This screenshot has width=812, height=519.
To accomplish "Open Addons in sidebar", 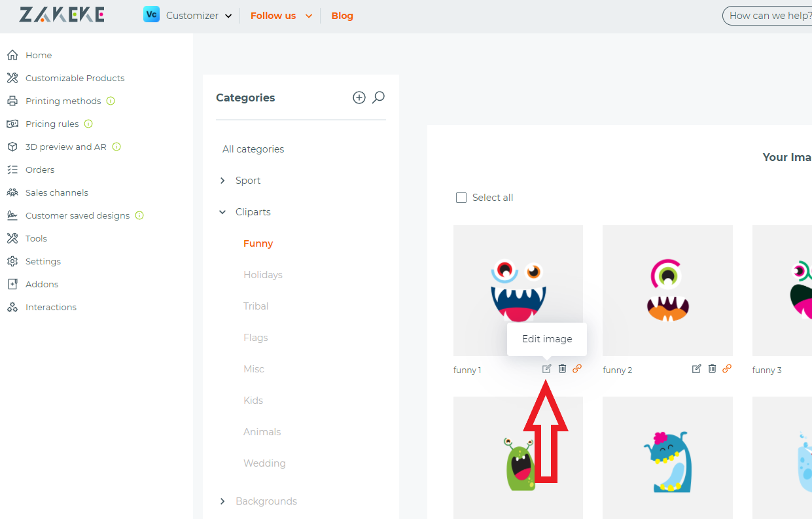I will click(x=42, y=284).
